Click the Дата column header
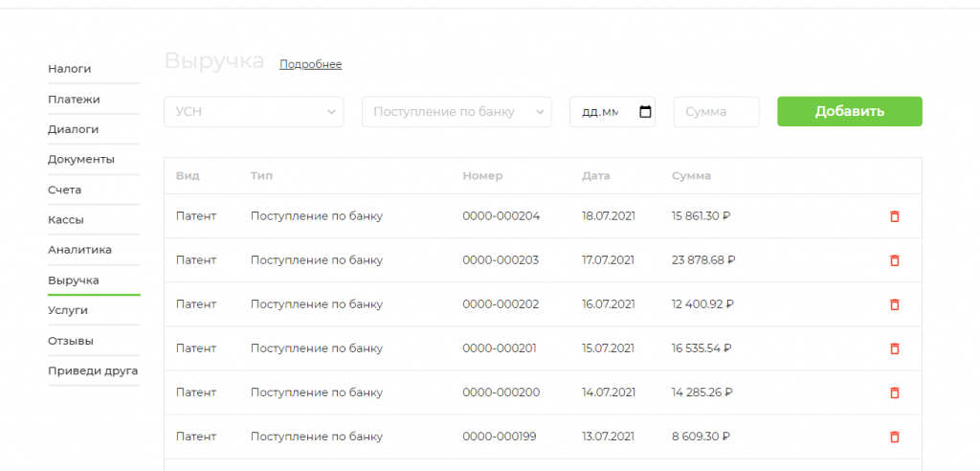Viewport: 980px width, 471px height. coord(596,176)
